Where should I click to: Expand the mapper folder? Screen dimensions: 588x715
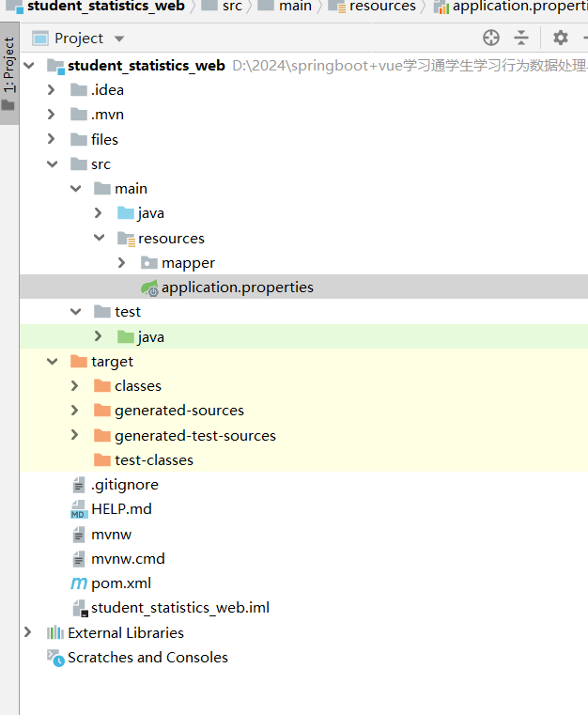pos(121,263)
